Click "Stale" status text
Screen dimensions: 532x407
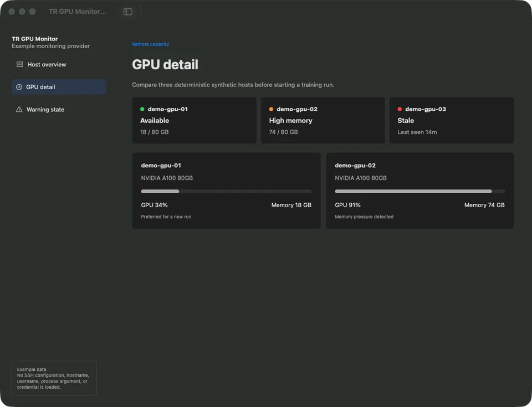(406, 120)
